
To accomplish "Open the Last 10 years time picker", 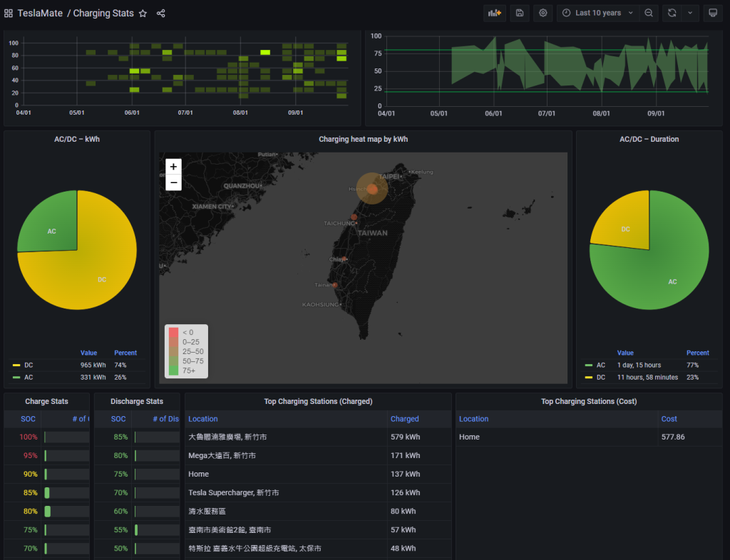I will [x=597, y=13].
